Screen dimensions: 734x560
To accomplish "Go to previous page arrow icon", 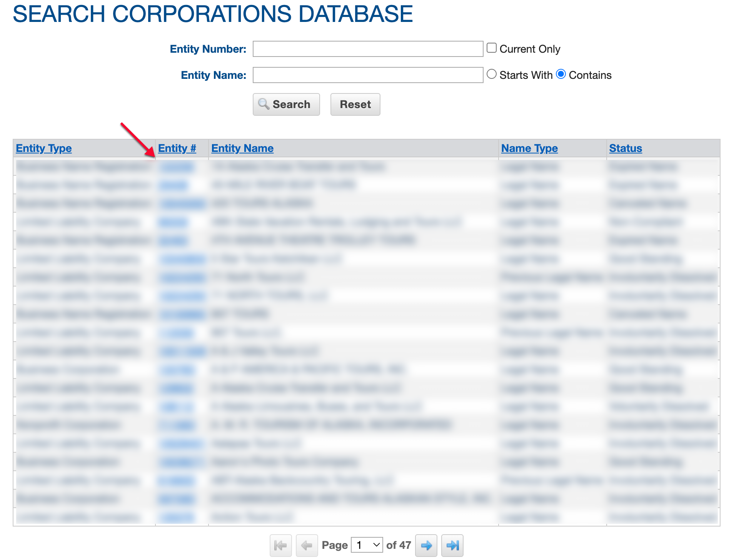I will (307, 545).
